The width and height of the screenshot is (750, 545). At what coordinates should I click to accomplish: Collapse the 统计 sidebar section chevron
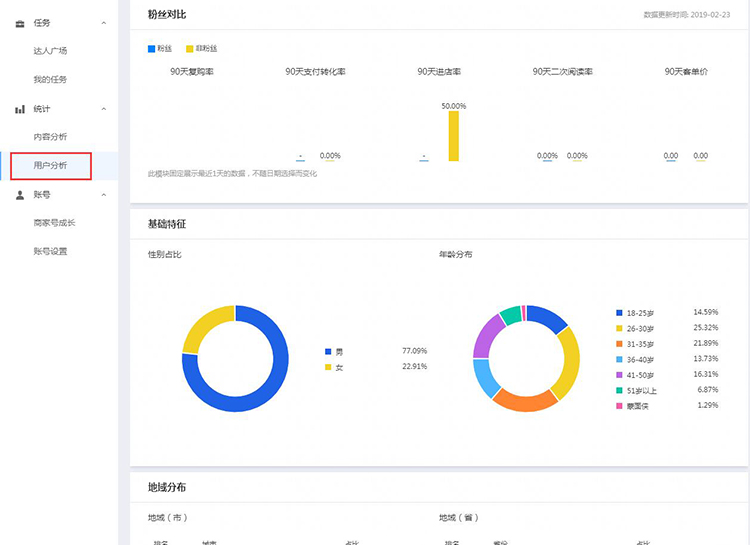(x=103, y=109)
